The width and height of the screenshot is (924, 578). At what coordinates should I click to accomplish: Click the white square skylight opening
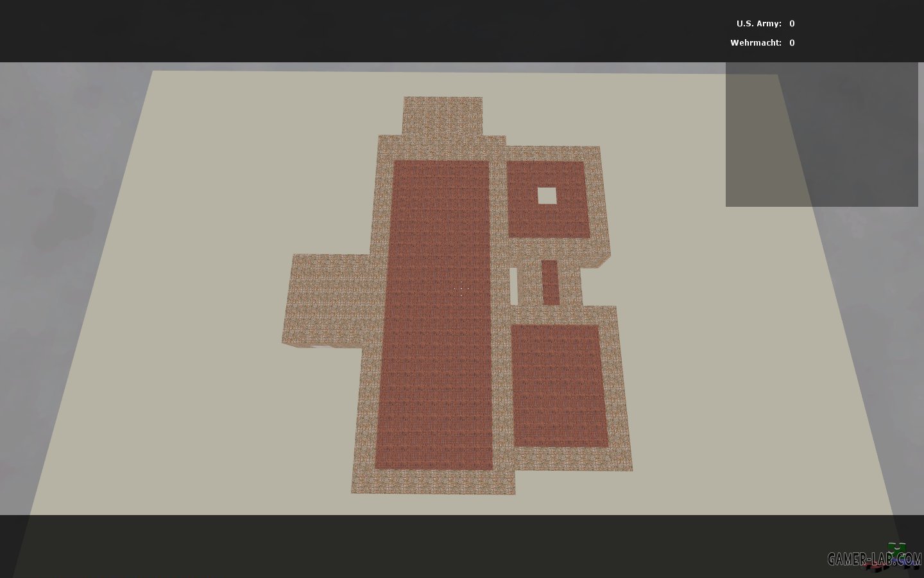coord(547,195)
